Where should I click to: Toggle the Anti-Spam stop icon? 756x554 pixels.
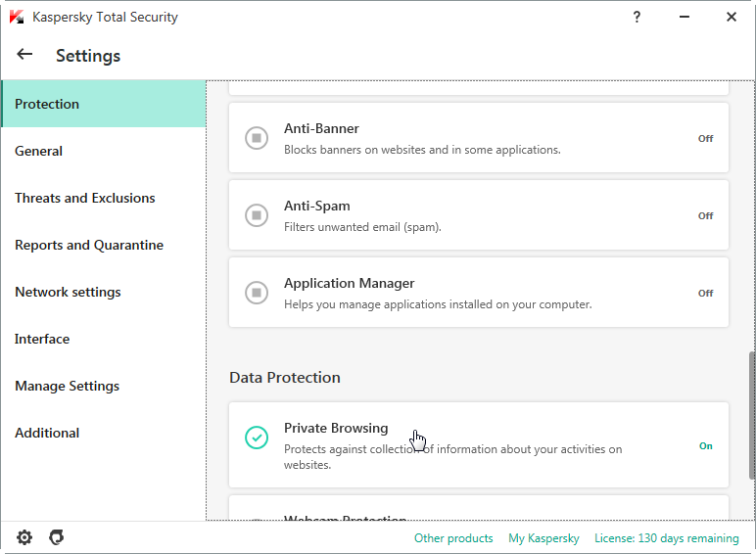pos(257,215)
